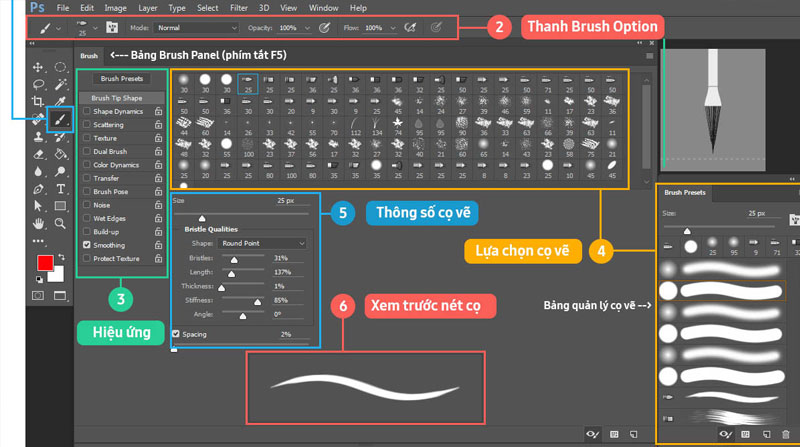Select the Crop tool
Viewport: 800px width, 447px height.
pyautogui.click(x=38, y=101)
